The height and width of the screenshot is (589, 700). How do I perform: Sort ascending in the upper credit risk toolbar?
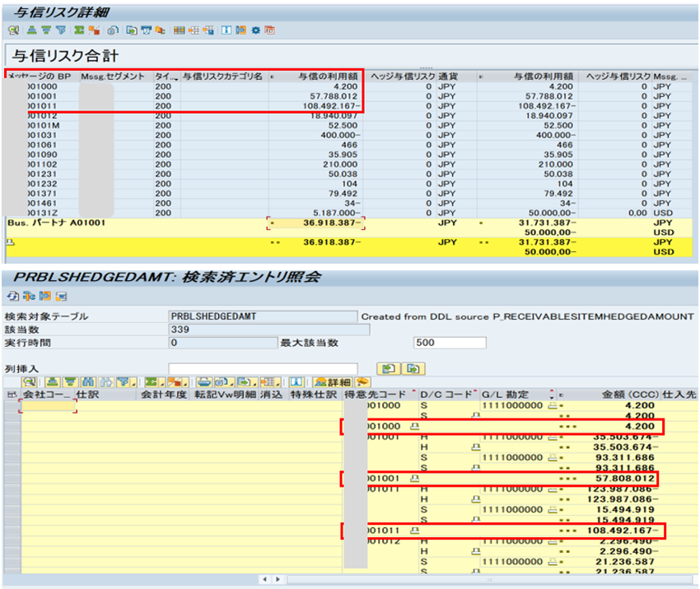(31, 30)
